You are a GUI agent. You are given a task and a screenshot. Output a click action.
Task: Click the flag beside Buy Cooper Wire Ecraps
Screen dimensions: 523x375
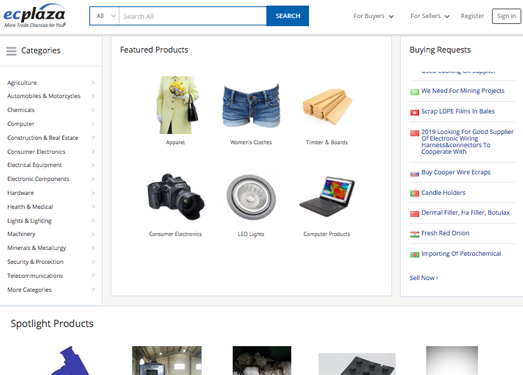pos(414,174)
